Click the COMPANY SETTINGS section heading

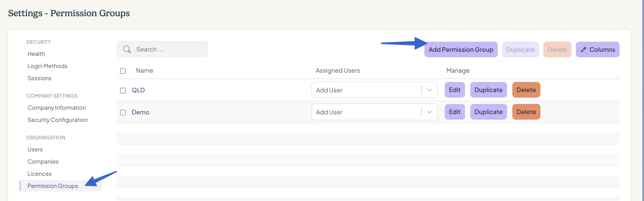click(52, 96)
